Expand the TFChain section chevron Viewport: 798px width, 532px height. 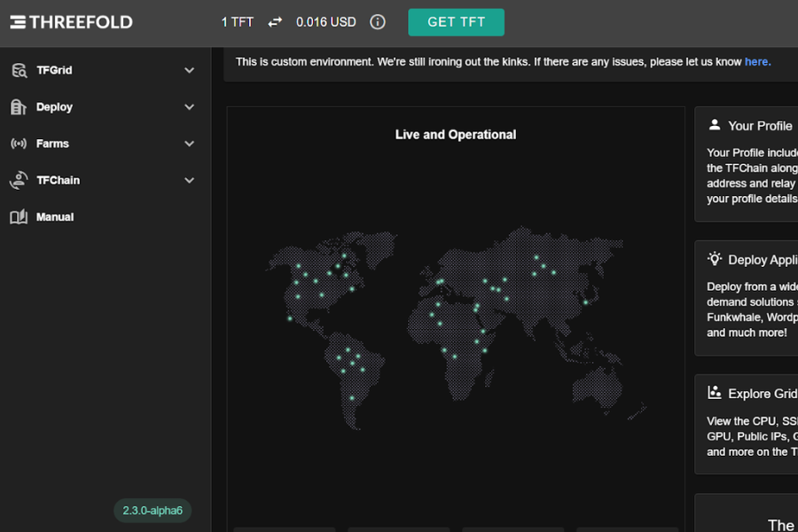(189, 180)
